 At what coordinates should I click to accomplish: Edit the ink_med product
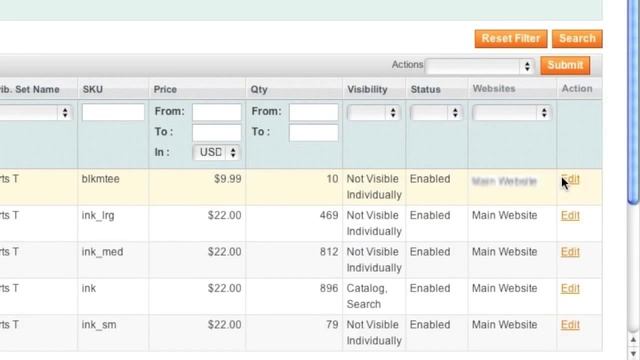pos(570,252)
